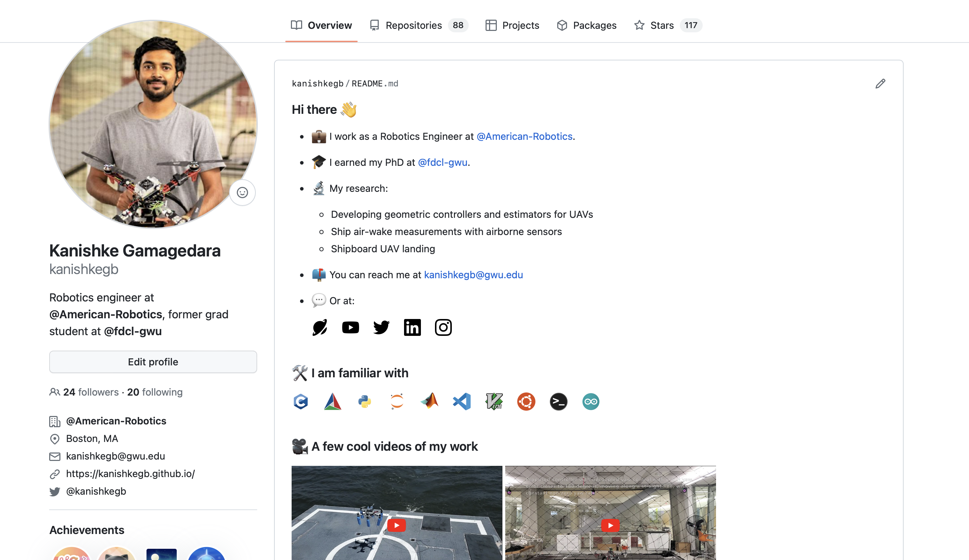969x560 pixels.
Task: Click the Arduino infinity icon
Action: pyautogui.click(x=591, y=402)
